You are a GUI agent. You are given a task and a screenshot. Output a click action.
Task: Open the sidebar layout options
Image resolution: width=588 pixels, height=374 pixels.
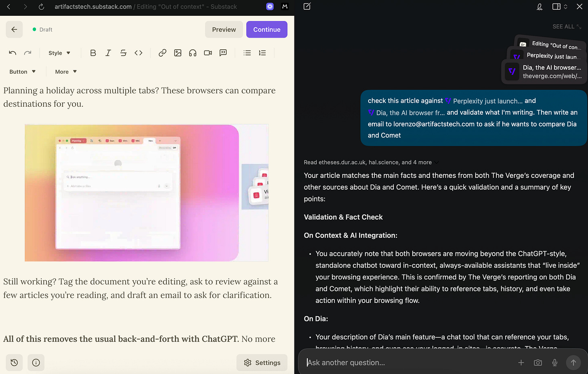560,6
